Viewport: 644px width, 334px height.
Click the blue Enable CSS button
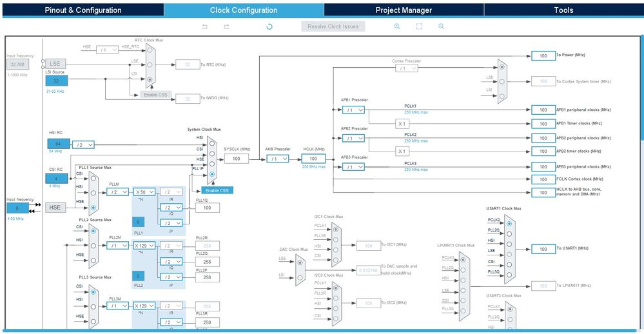[x=217, y=190]
